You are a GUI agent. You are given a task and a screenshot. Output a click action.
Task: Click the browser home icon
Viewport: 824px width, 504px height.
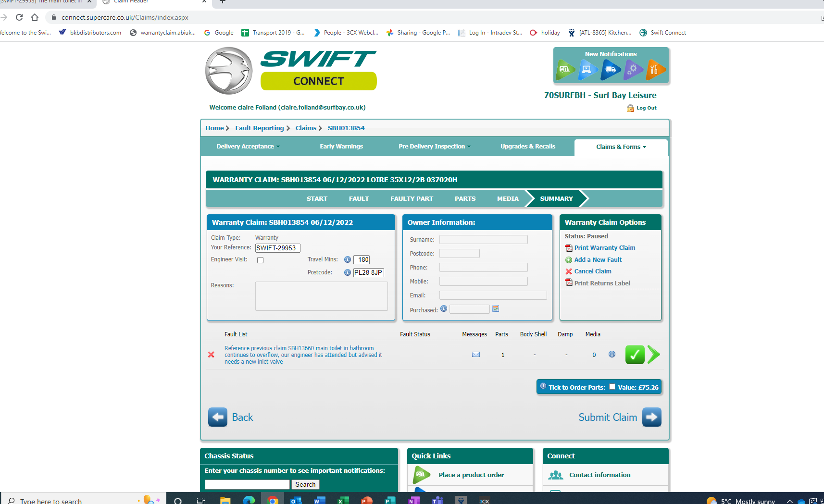tap(35, 17)
